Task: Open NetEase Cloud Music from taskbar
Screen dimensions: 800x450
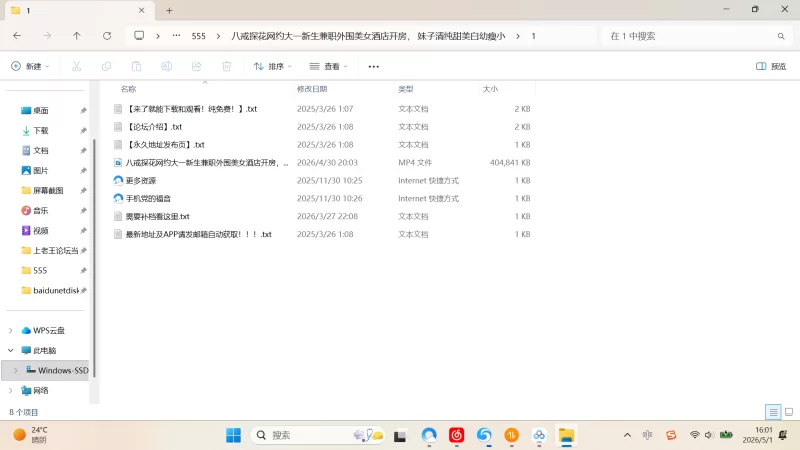Action: 456,435
